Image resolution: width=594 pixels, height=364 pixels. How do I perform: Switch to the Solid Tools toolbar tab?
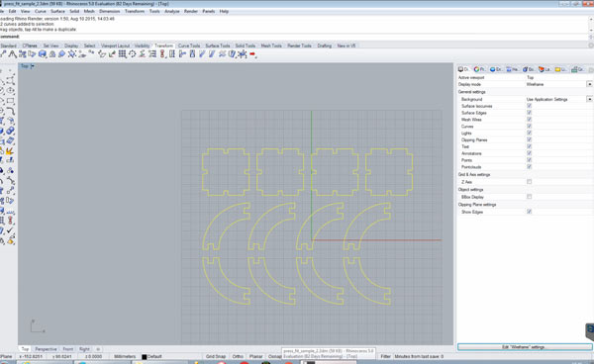point(246,45)
